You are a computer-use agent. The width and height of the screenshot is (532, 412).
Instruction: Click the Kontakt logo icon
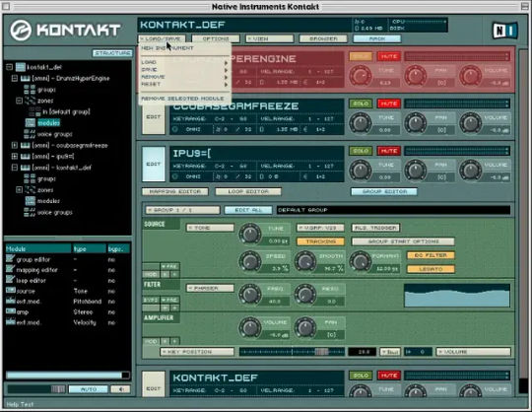pyautogui.click(x=21, y=31)
